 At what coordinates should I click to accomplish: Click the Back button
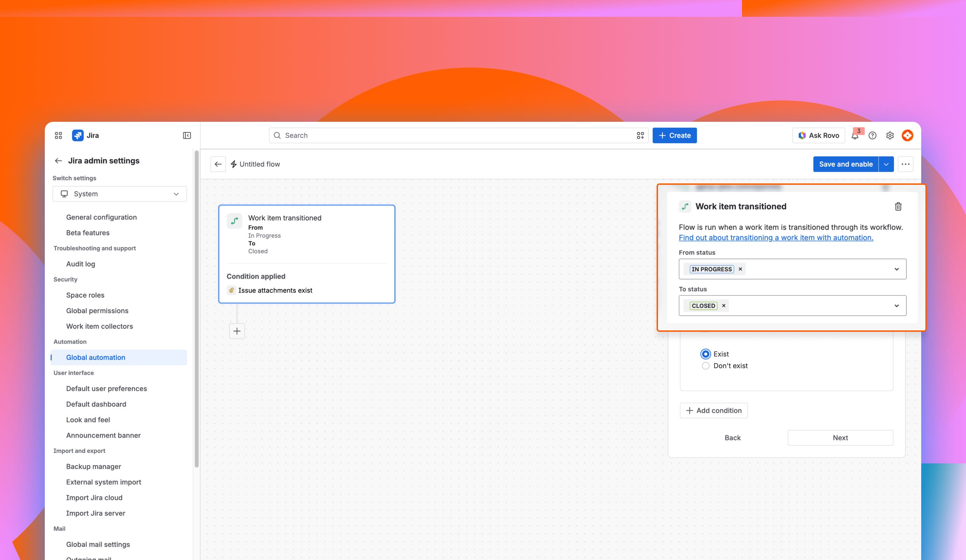[x=732, y=438]
